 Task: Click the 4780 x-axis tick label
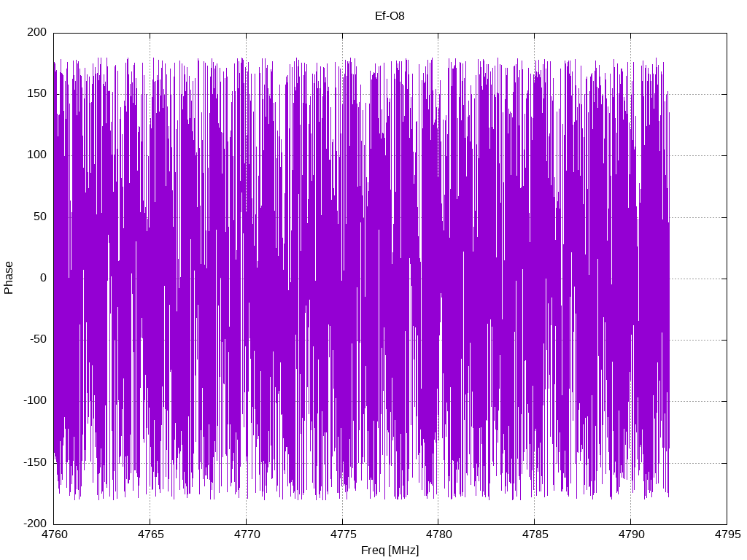[438, 534]
